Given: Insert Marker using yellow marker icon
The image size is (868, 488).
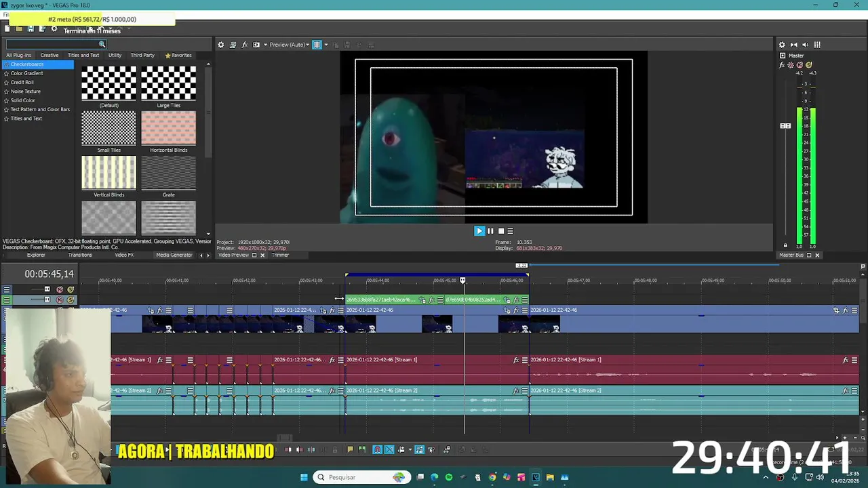Looking at the screenshot, I should click(x=350, y=449).
